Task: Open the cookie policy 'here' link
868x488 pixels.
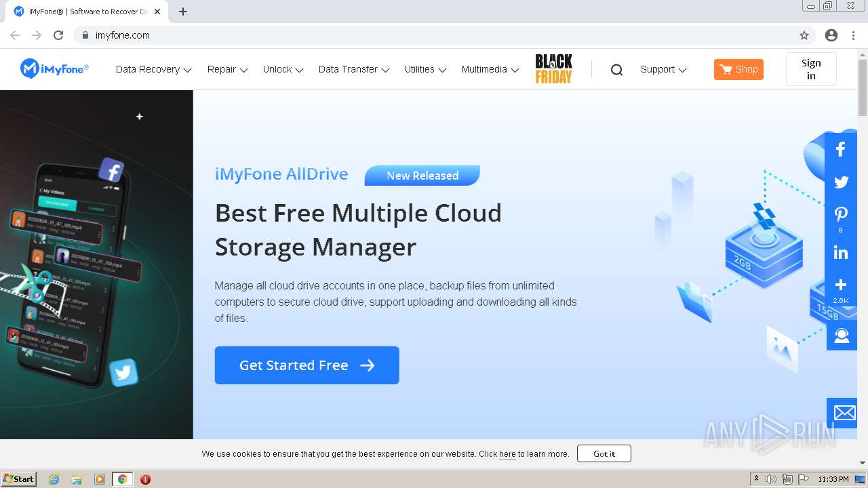Action: point(507,454)
